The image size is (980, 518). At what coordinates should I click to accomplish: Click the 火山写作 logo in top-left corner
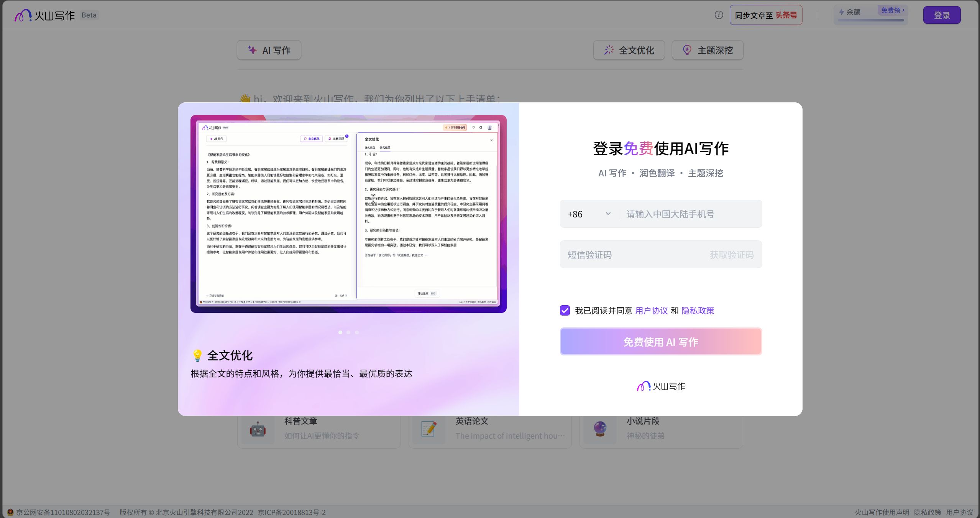click(45, 15)
